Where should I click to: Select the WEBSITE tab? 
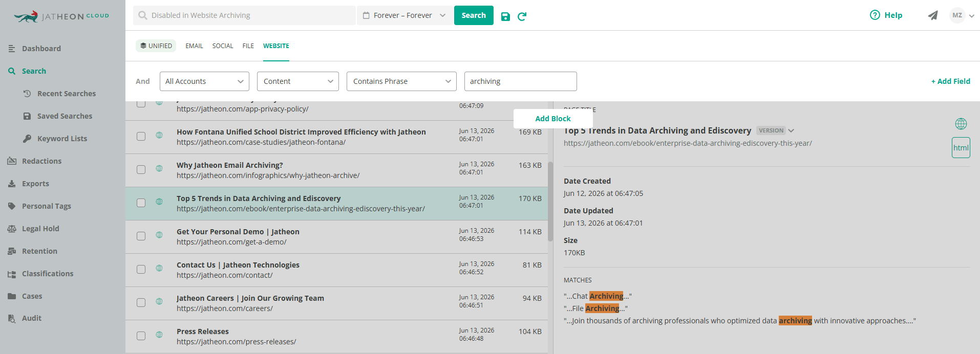pyautogui.click(x=276, y=46)
